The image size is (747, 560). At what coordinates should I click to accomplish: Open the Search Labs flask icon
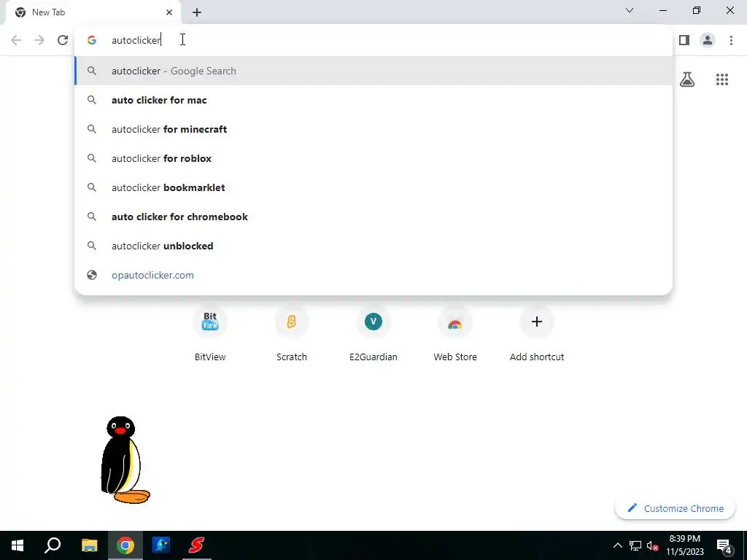click(x=687, y=79)
